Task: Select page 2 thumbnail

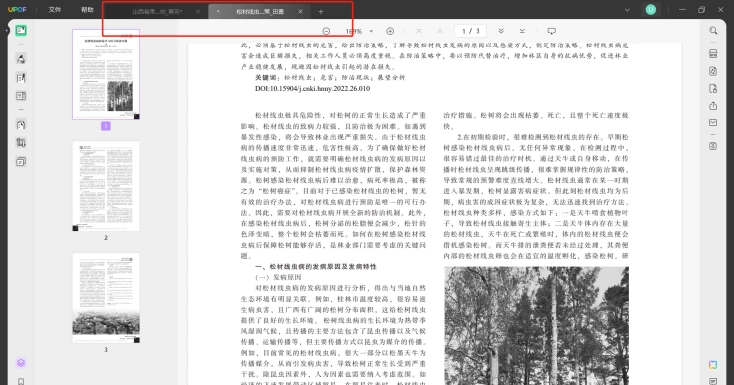Action: pyautogui.click(x=106, y=186)
